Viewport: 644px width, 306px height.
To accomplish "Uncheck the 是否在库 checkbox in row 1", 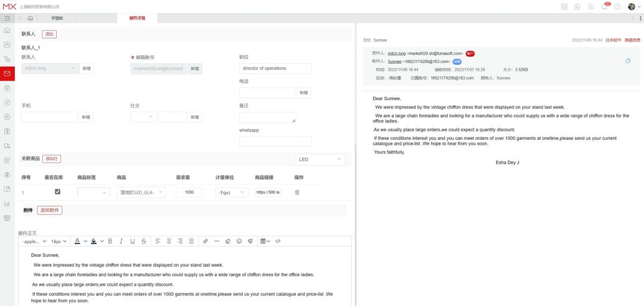I will [58, 192].
